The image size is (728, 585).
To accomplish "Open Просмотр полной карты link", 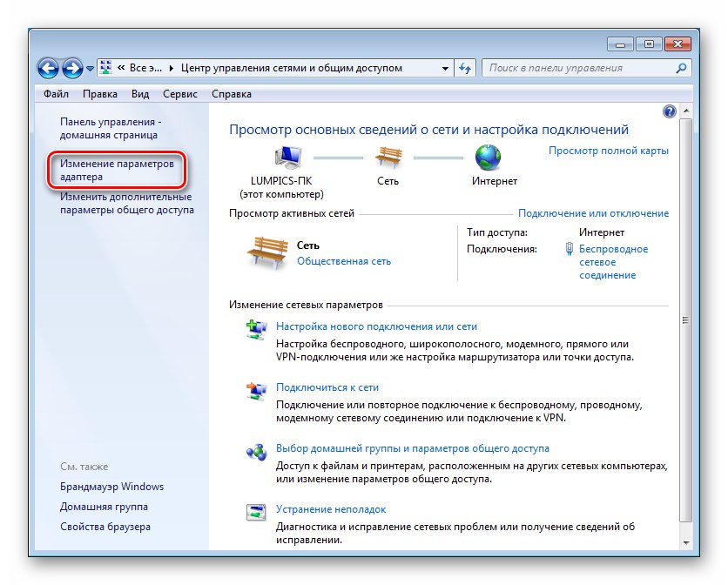I will point(609,151).
